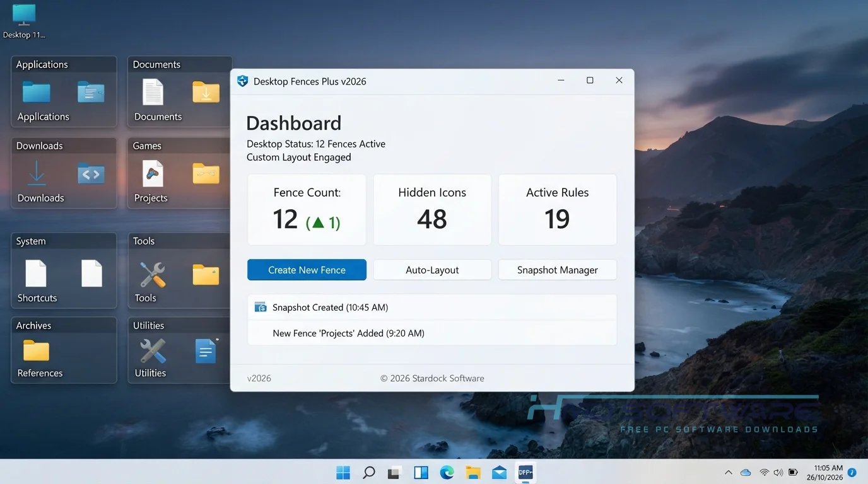
Task: Select the Downloads arrow icon
Action: click(x=37, y=173)
